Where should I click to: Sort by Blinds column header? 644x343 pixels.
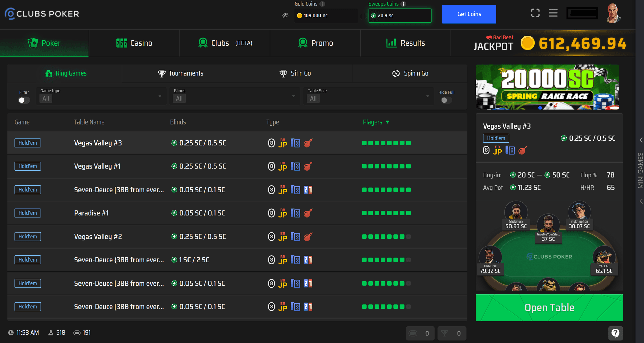[178, 122]
